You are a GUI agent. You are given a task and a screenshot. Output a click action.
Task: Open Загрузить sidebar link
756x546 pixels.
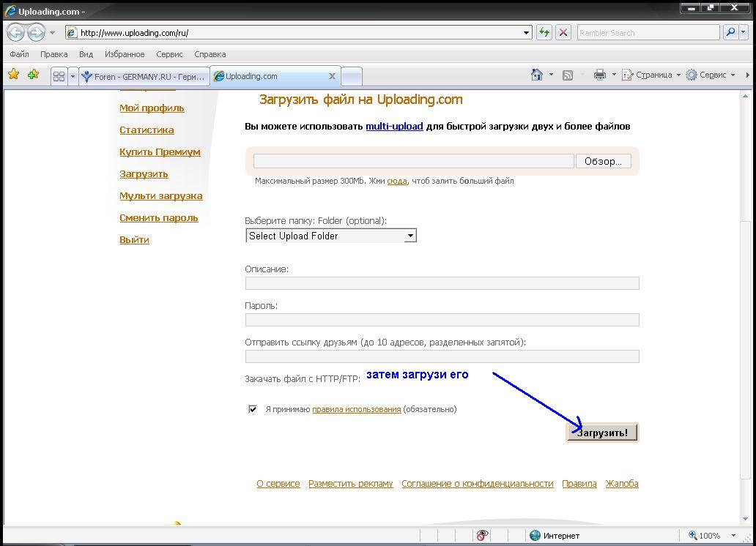144,174
